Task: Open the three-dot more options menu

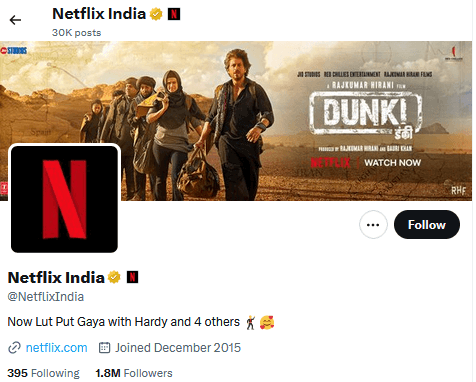Action: click(373, 225)
